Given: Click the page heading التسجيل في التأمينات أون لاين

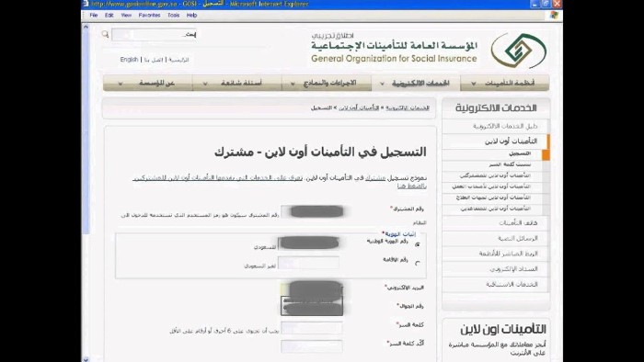Looking at the screenshot, I should click(320, 153).
